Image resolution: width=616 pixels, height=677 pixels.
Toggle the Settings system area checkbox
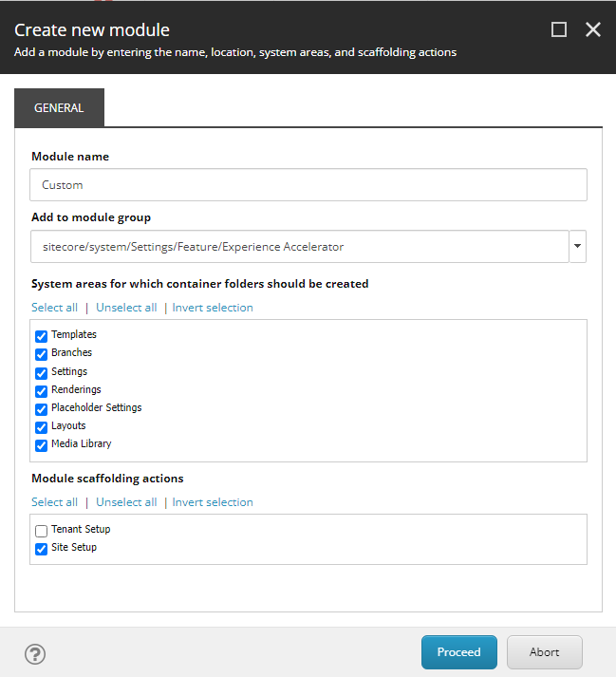click(x=41, y=372)
